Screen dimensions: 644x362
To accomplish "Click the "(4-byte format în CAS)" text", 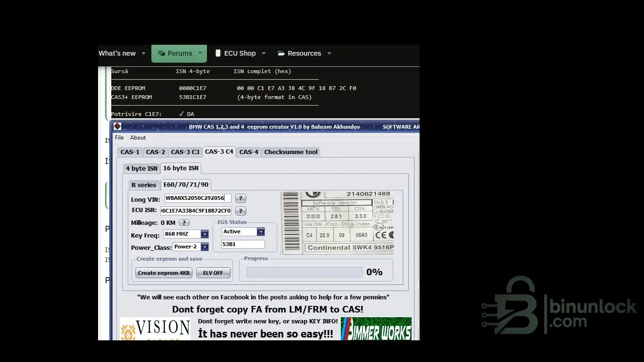I will point(274,97).
